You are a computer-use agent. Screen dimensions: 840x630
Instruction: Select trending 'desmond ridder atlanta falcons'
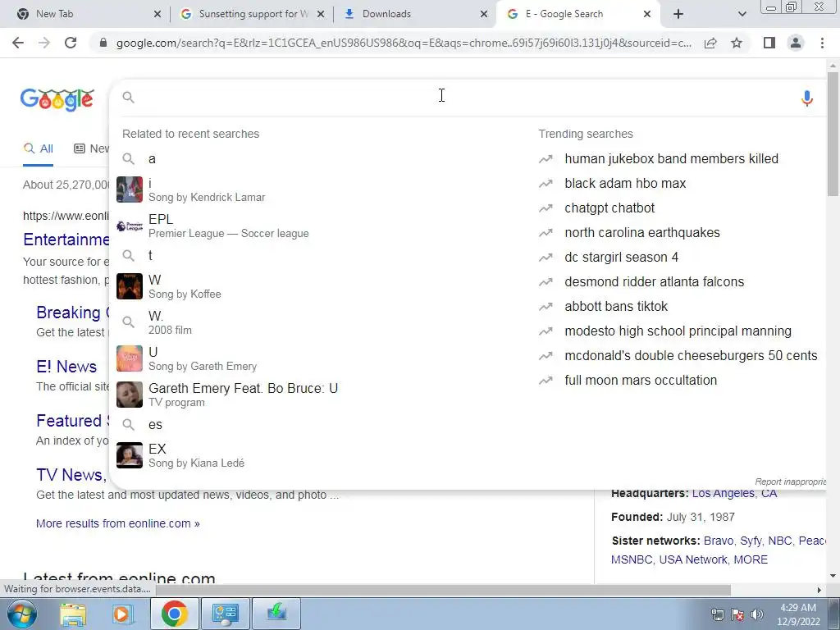654,282
